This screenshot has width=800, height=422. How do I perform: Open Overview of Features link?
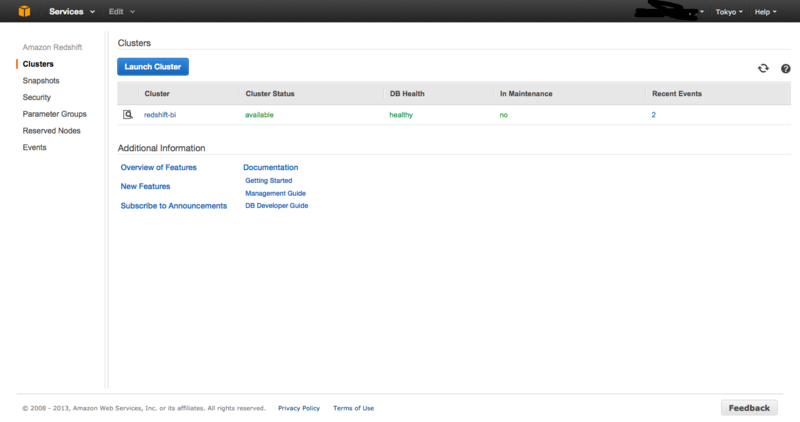pyautogui.click(x=158, y=167)
